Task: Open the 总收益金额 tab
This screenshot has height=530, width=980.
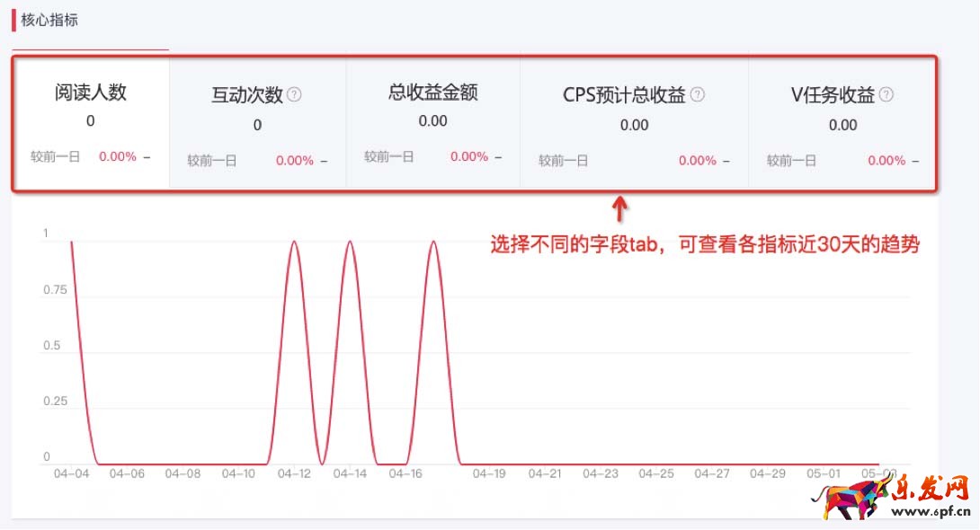Action: coord(432,93)
